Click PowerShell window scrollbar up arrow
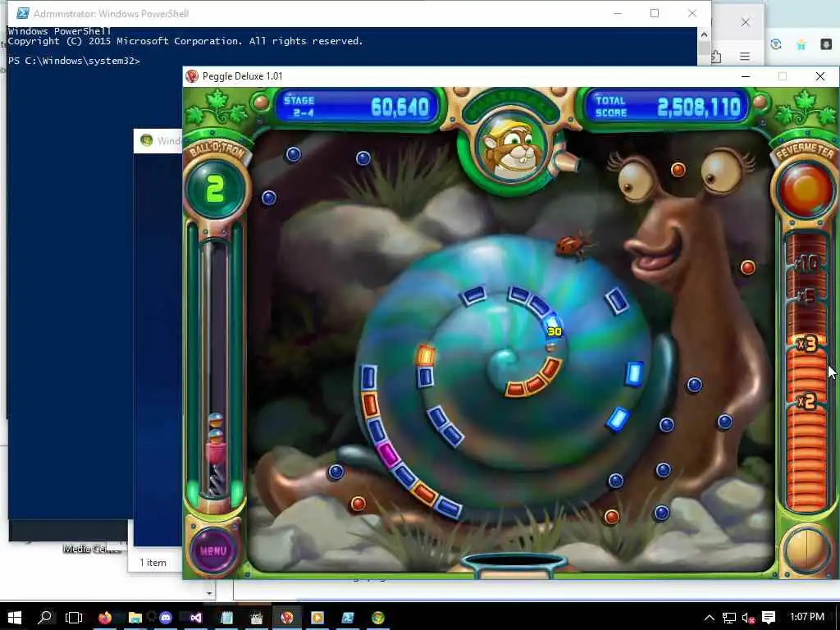The width and height of the screenshot is (840, 630). pos(704,34)
